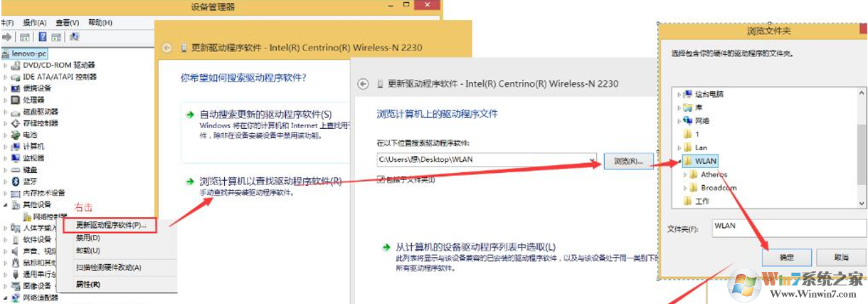Click the 内存技术设备 icon
The width and height of the screenshot is (868, 304).
click(16, 193)
